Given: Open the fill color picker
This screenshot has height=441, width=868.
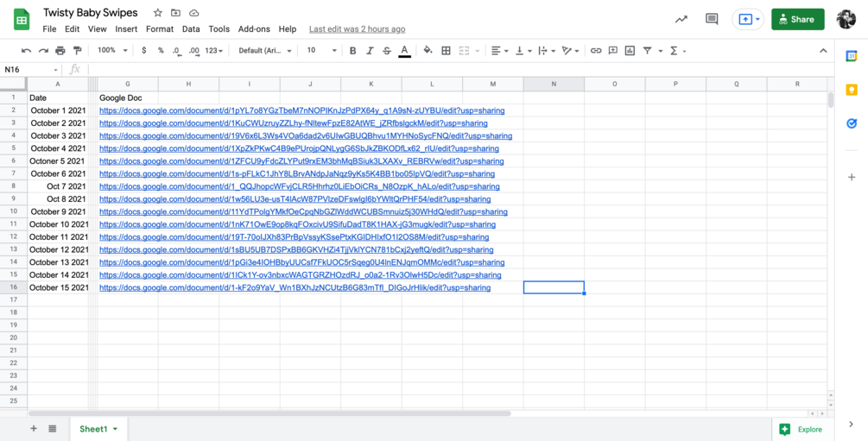Looking at the screenshot, I should pos(428,50).
